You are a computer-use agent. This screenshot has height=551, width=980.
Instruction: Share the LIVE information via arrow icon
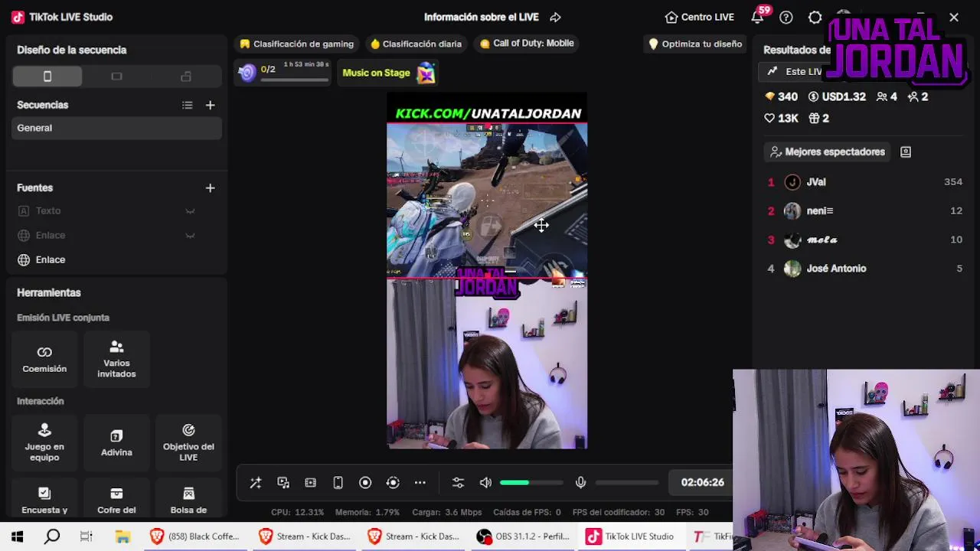pyautogui.click(x=556, y=17)
